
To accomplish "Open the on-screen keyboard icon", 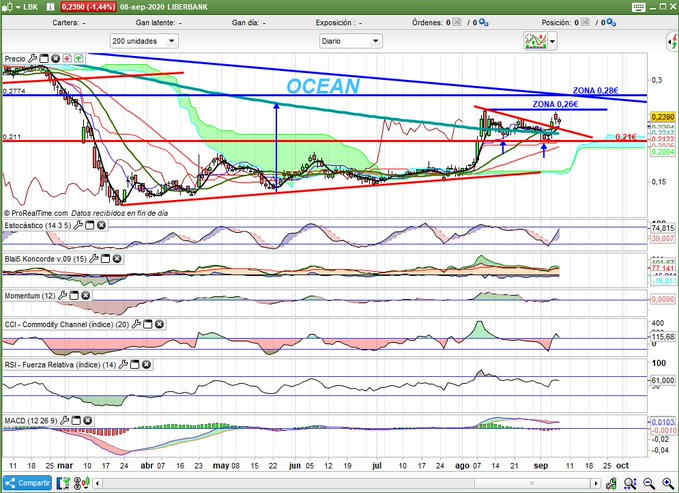I will 639,7.
